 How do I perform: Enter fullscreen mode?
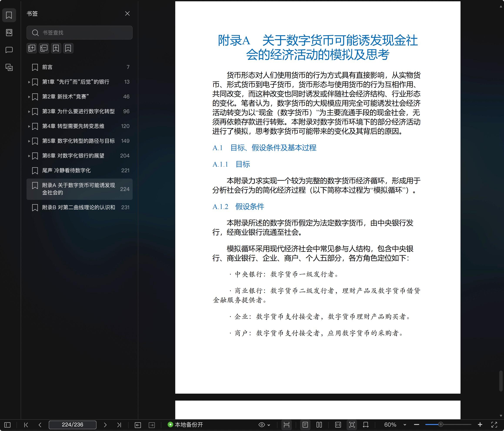point(494,425)
